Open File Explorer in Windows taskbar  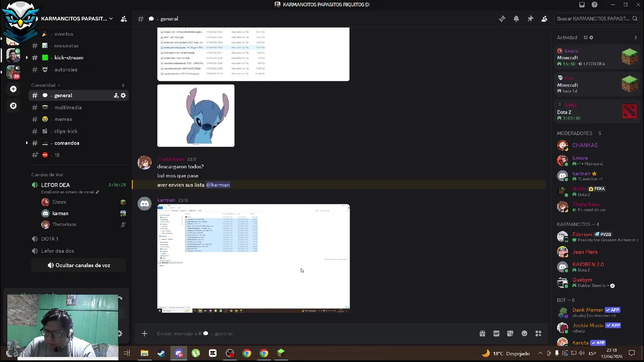144,353
